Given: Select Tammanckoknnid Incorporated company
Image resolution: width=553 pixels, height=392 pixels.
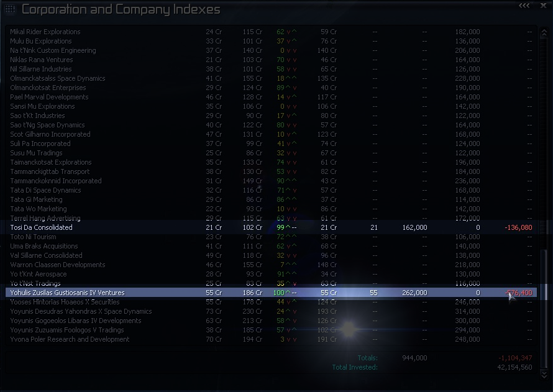Looking at the screenshot, I should [x=56, y=181].
